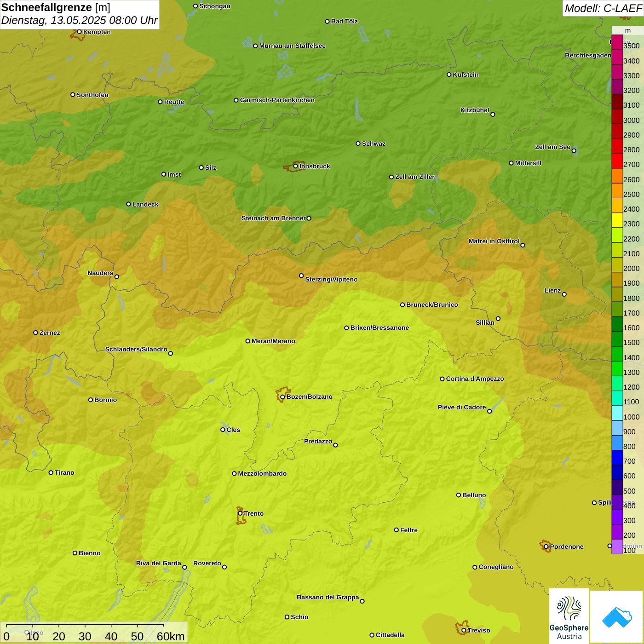Click the Kempten city marker

(x=79, y=32)
